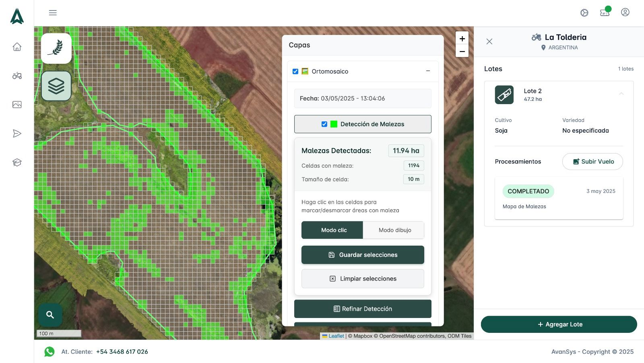Click Guardar selecciones button

point(363,255)
